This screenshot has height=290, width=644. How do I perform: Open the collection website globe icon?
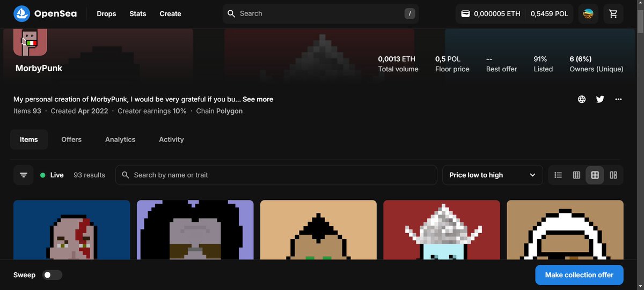pyautogui.click(x=582, y=99)
